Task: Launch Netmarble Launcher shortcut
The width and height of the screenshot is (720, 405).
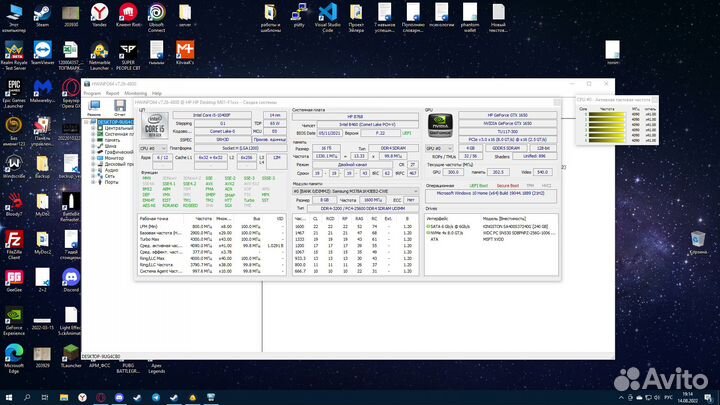Action: tap(99, 55)
